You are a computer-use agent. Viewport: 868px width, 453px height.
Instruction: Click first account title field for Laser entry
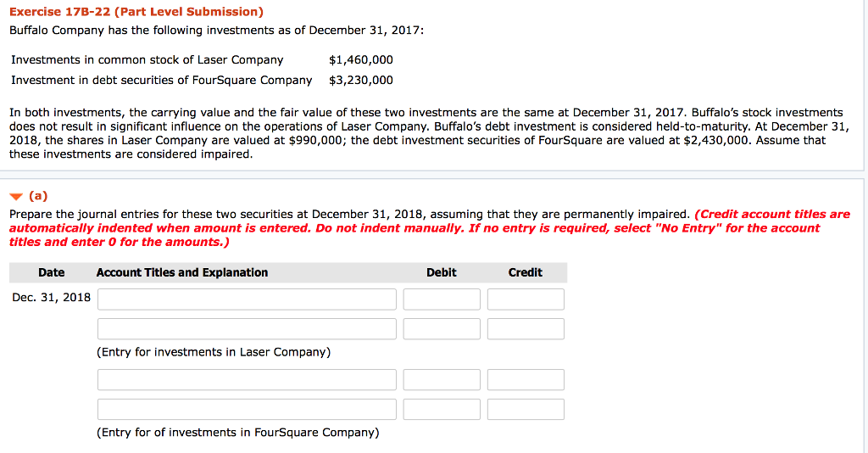click(x=247, y=299)
